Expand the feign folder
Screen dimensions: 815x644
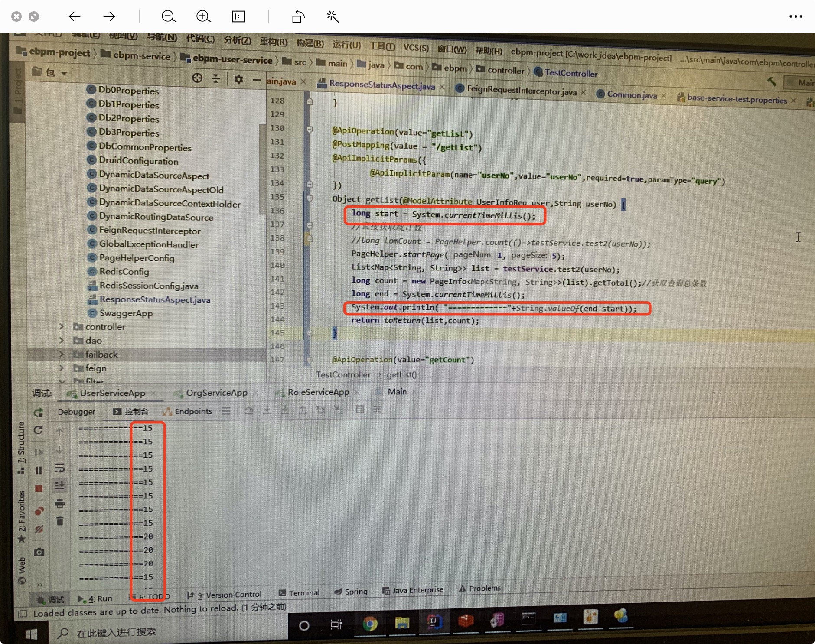pyautogui.click(x=62, y=368)
